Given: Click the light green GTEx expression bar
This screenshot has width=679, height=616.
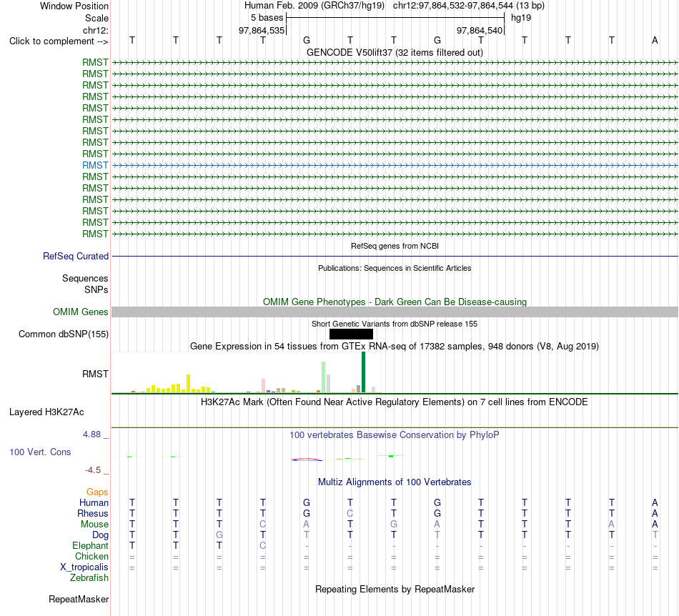Looking at the screenshot, I should [324, 377].
